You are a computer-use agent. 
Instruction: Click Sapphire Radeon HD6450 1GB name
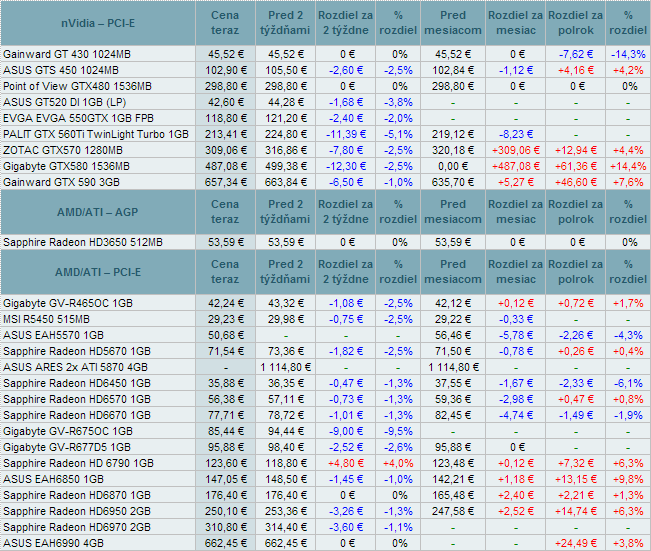pyautogui.click(x=77, y=383)
